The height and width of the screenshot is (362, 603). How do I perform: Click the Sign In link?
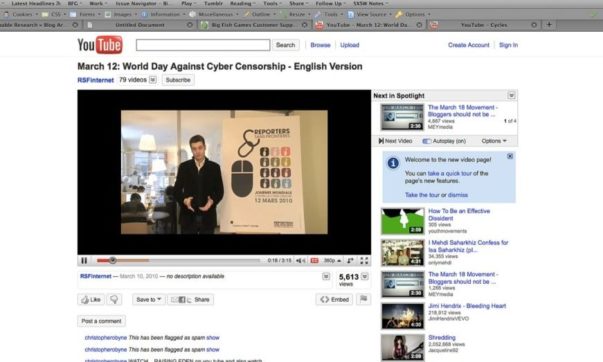click(508, 45)
